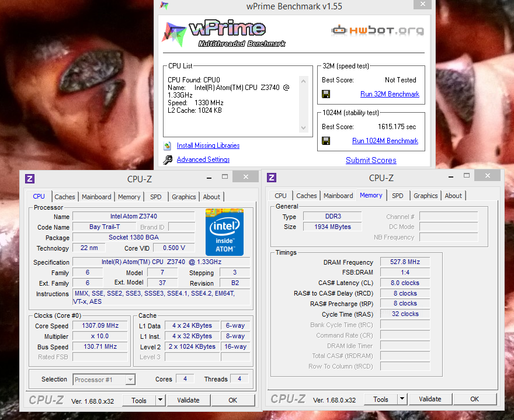
Task: Show the Graphics tab in the left CPU-Z window
Action: tap(184, 197)
